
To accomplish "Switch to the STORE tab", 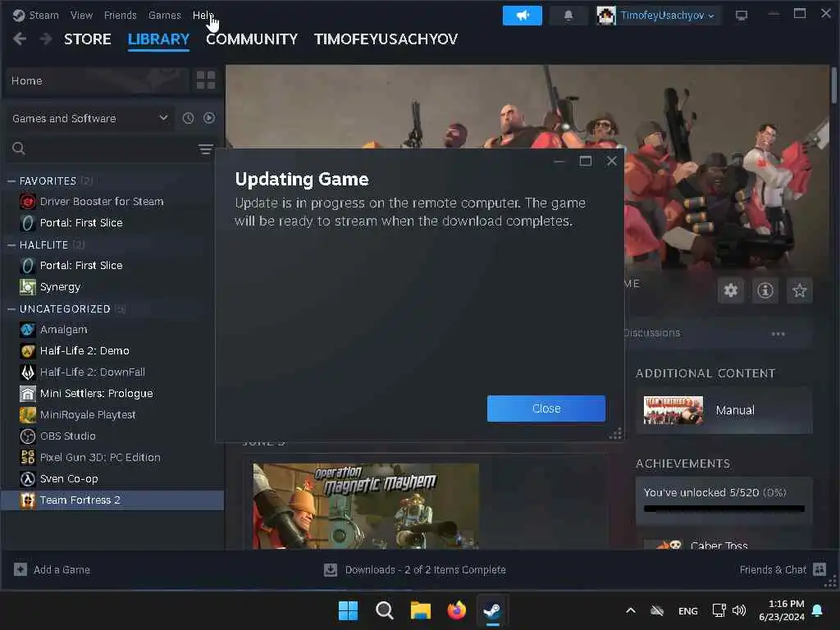I will 87,39.
